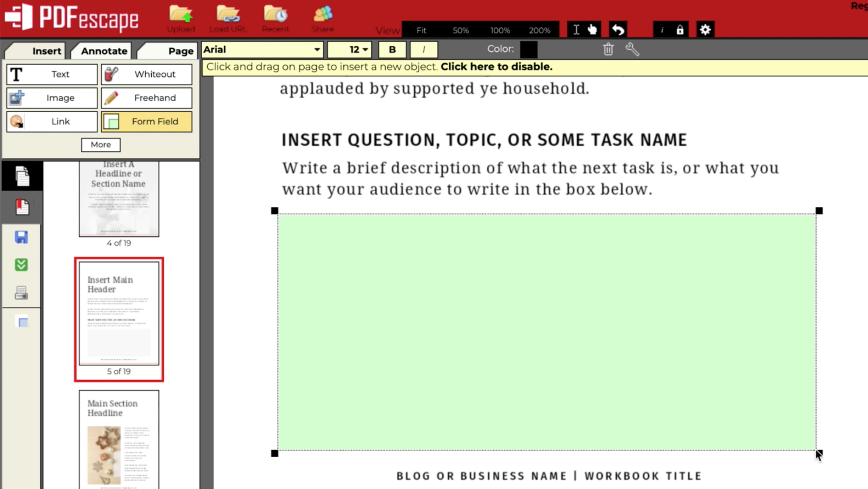Toggle the hand pan tool
Screen dimensions: 868x489
(x=592, y=30)
